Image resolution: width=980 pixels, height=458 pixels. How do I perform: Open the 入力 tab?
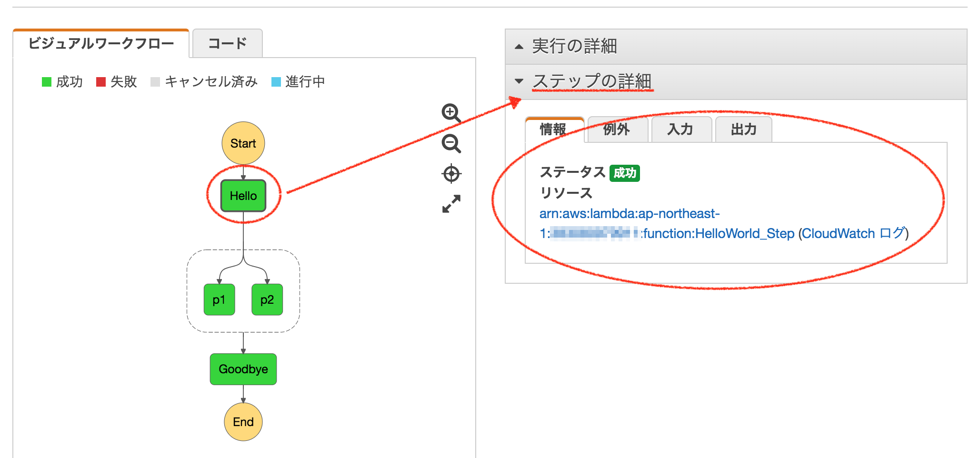[681, 129]
